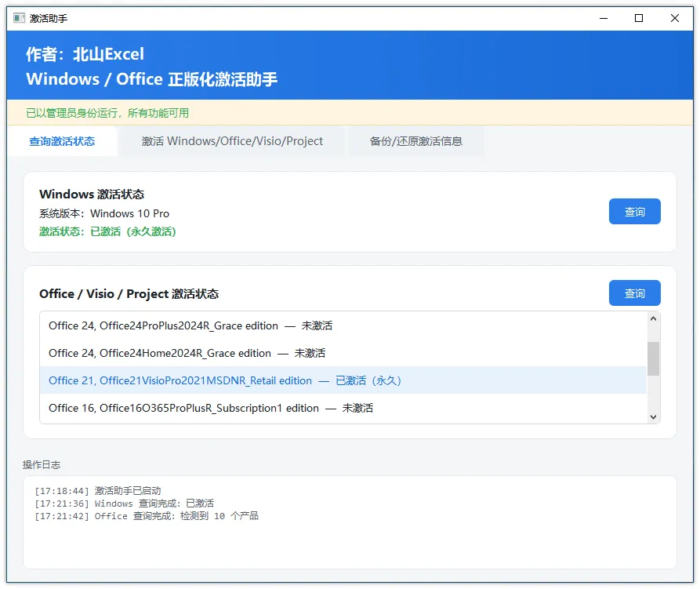Click the app icon in title bar

(19, 18)
